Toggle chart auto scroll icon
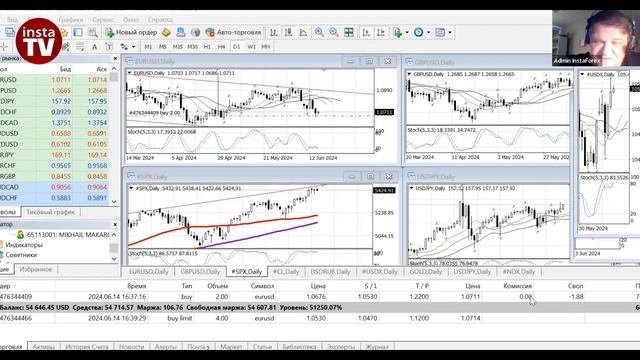The height and width of the screenshot is (360, 640). tap(366, 32)
